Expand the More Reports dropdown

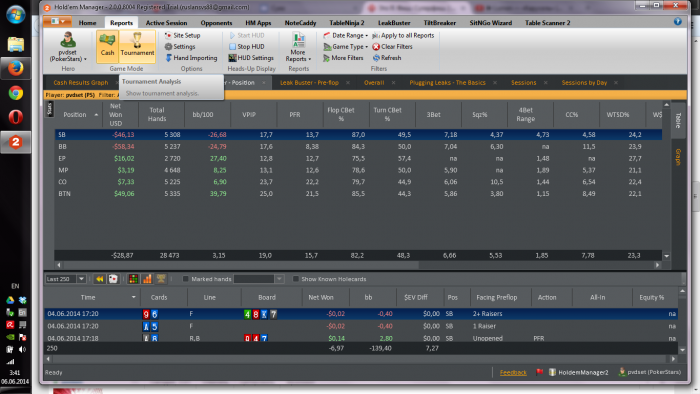[x=298, y=48]
